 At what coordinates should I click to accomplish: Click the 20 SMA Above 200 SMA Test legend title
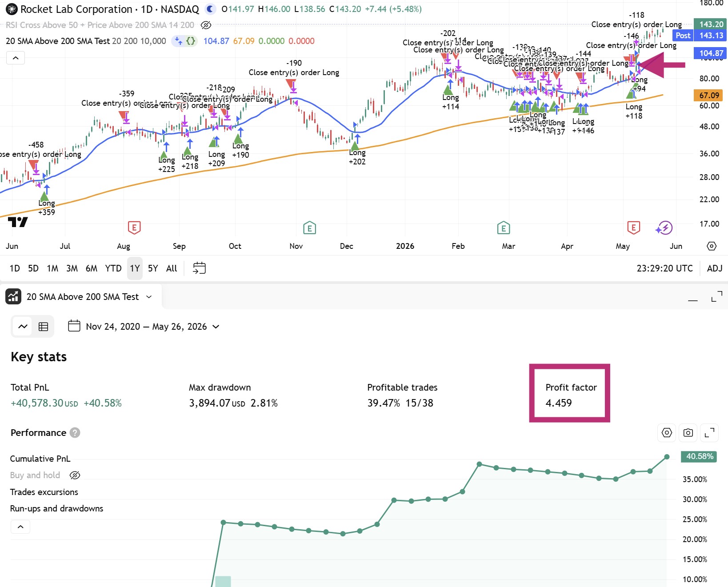click(x=58, y=41)
